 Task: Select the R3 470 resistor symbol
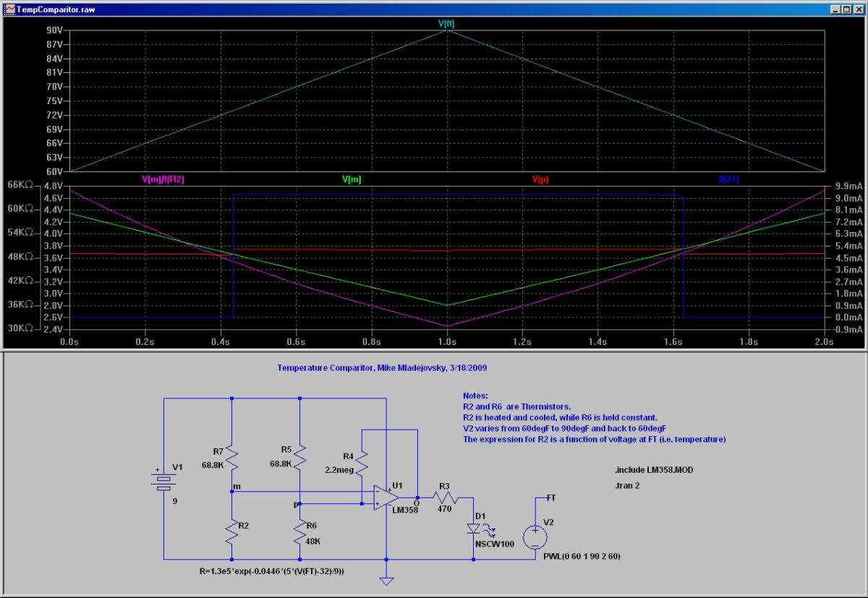tap(446, 497)
